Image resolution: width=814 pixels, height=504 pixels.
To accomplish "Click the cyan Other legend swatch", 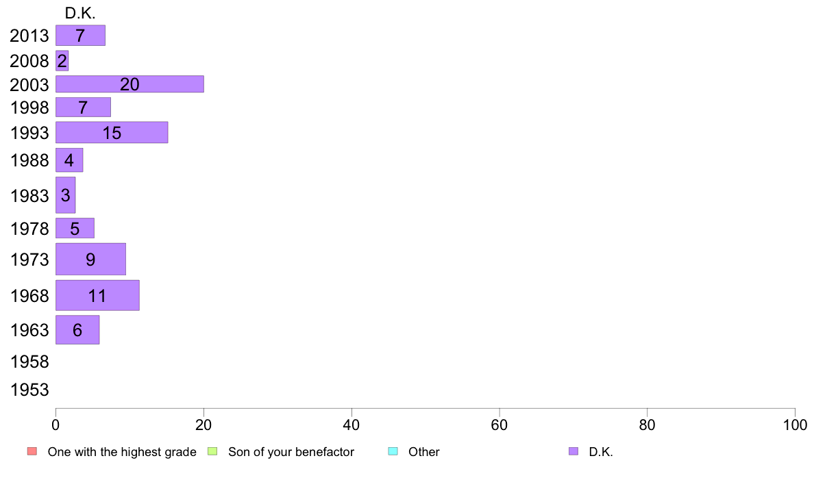I will [393, 451].
